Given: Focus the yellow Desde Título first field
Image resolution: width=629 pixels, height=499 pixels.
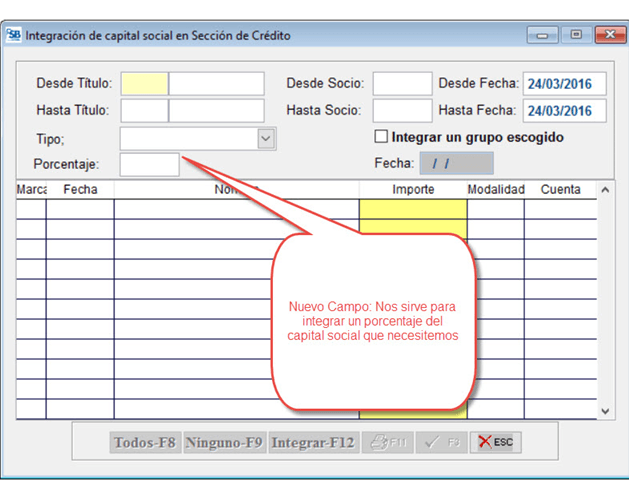Looking at the screenshot, I should pos(144,84).
